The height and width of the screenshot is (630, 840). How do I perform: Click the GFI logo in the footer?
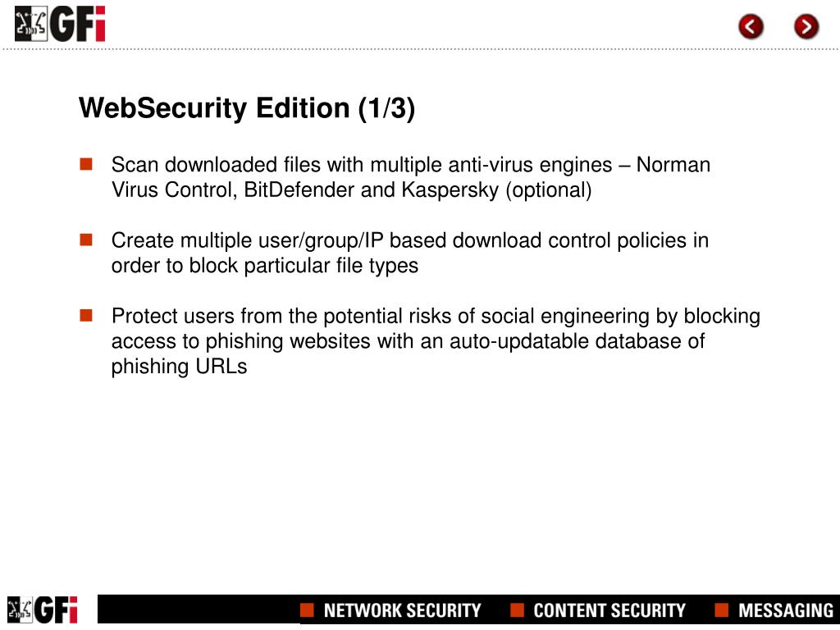(x=43, y=609)
